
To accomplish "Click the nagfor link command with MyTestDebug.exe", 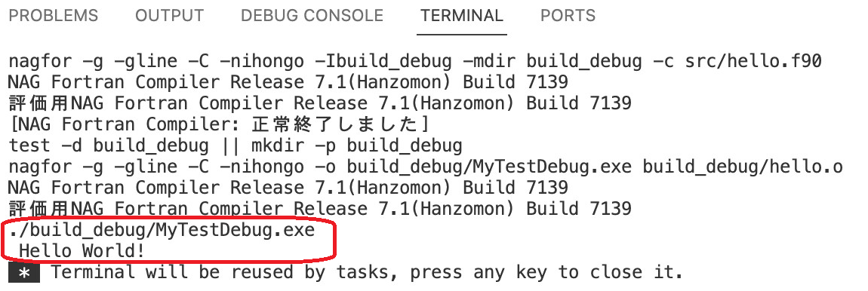I will (x=425, y=167).
